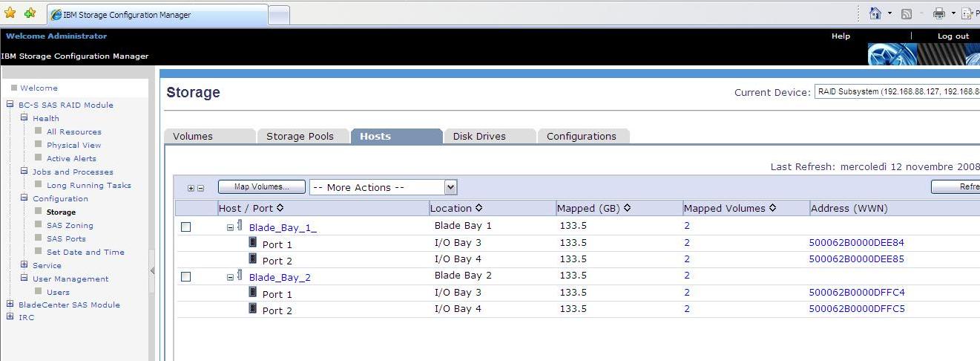Switch to the Disk Drives tab
The height and width of the screenshot is (361, 980).
coord(490,136)
